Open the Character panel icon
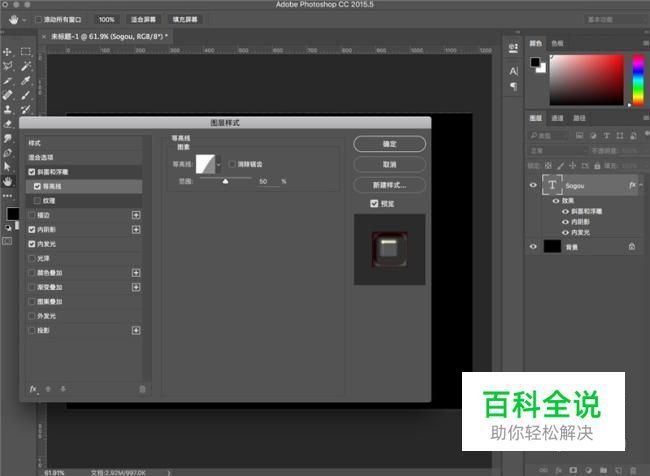The image size is (650, 476). pyautogui.click(x=513, y=71)
